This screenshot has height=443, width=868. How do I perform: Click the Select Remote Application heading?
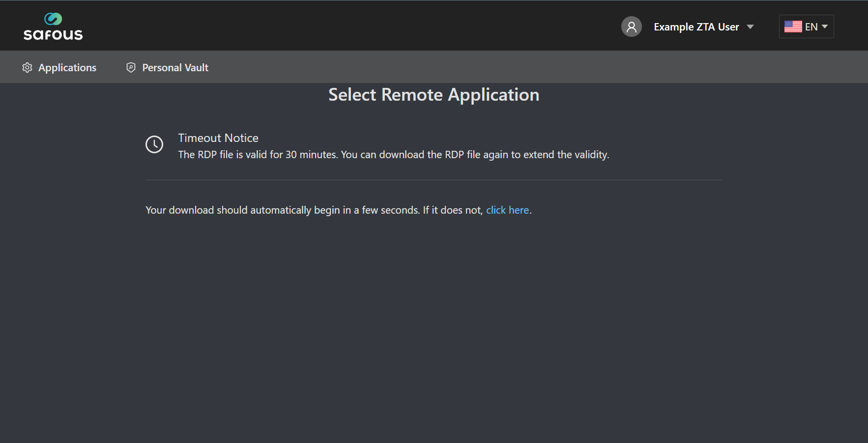(x=434, y=94)
